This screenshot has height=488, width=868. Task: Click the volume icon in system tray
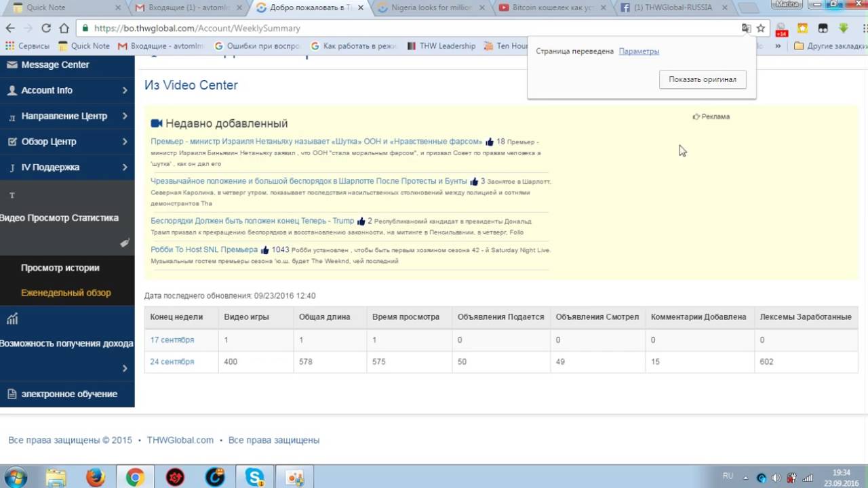point(776,478)
